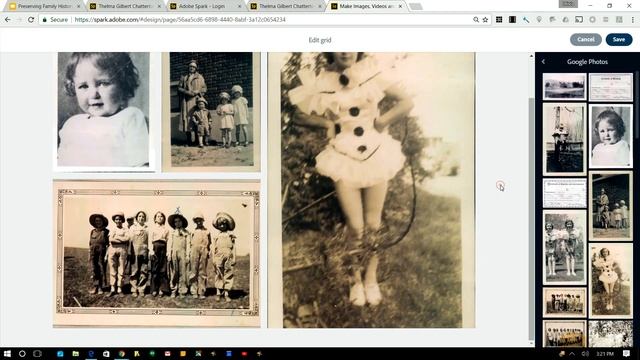Viewport: 640px width, 360px height.
Task: Select the two girls in costumes thumbnail
Action: tap(564, 247)
